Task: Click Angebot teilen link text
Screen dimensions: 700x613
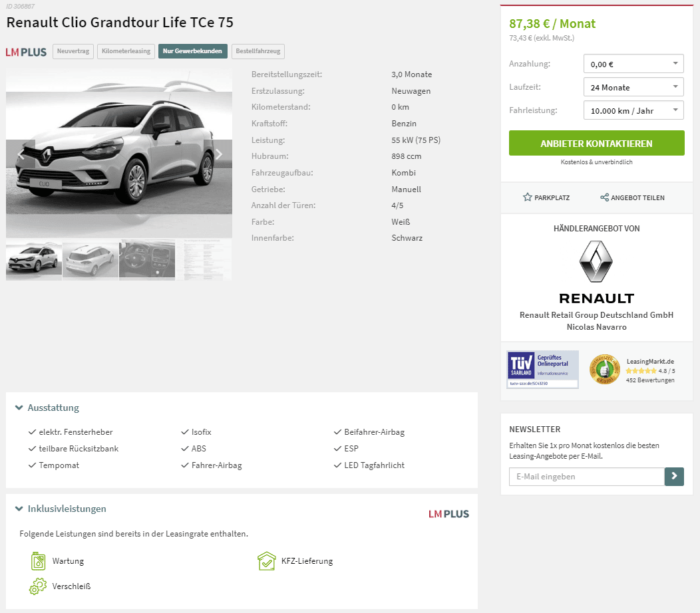Action: (x=637, y=197)
